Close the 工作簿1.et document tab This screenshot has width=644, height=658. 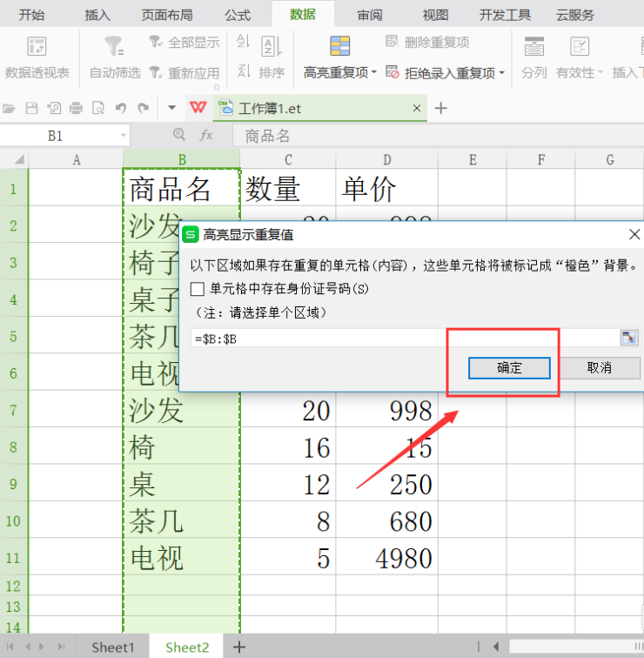pyautogui.click(x=417, y=108)
